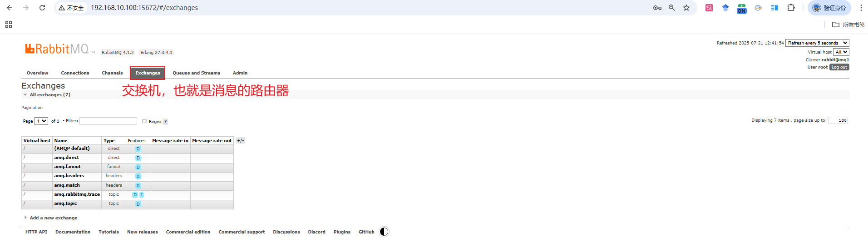This screenshot has height=248, width=868.
Task: Open the Commercial support footer link
Action: pyautogui.click(x=242, y=232)
